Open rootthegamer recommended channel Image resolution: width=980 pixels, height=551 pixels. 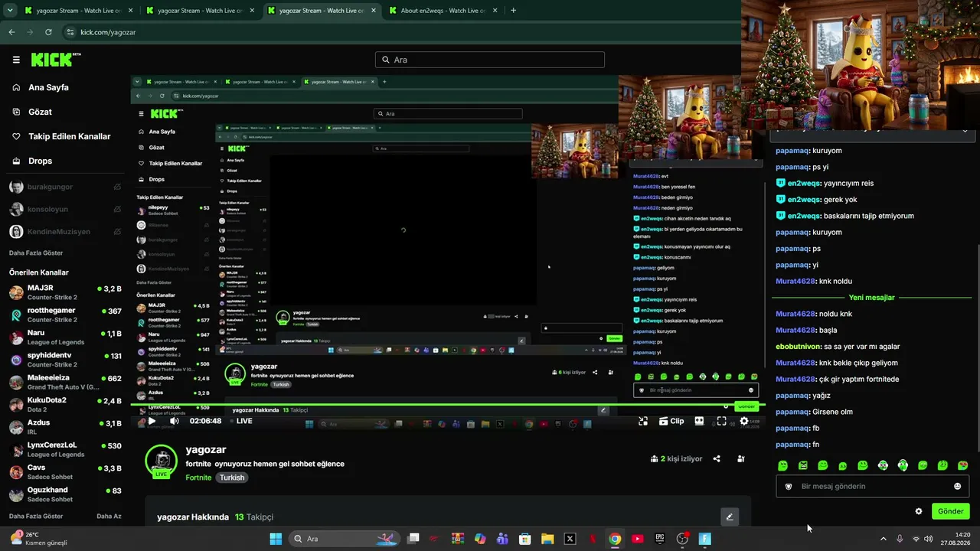pos(65,315)
